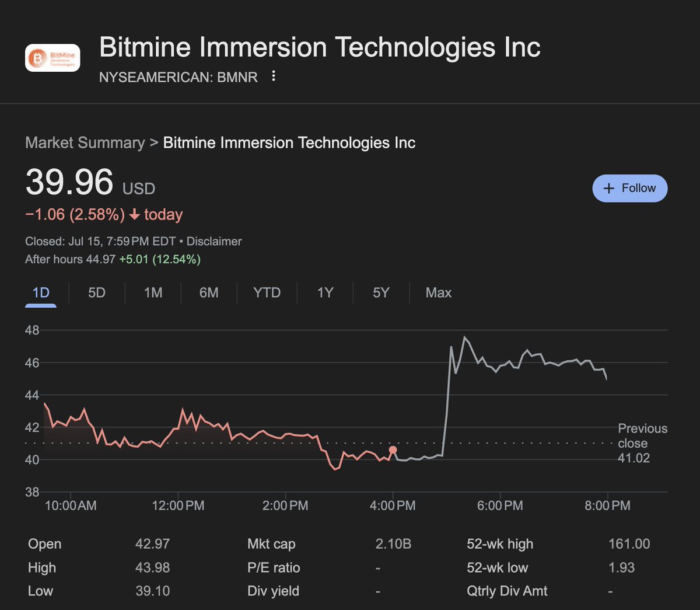Open the Max timeframe view
Image resolution: width=700 pixels, height=610 pixels.
click(x=437, y=292)
